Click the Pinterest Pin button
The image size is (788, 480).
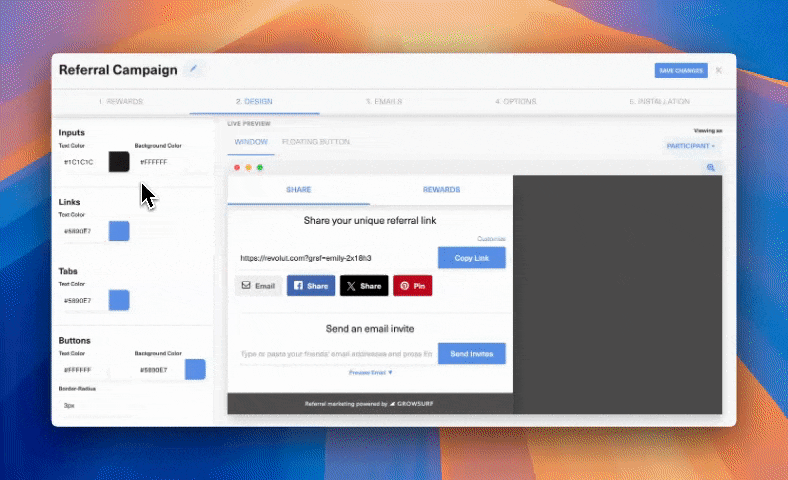(x=413, y=285)
